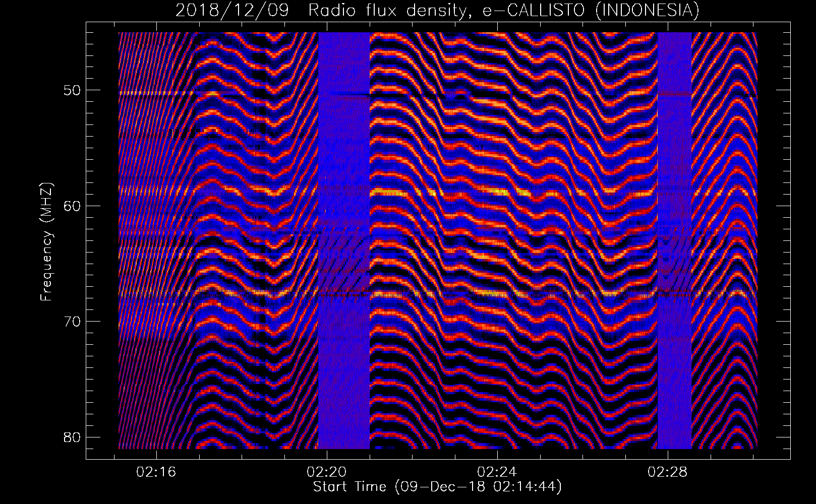Click the 60 frequency tick label
This screenshot has width=816, height=504.
(x=72, y=206)
